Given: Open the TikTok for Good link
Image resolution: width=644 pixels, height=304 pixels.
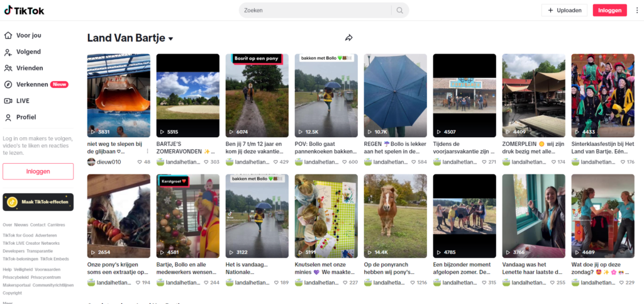Looking at the screenshot, I should pos(18,235).
